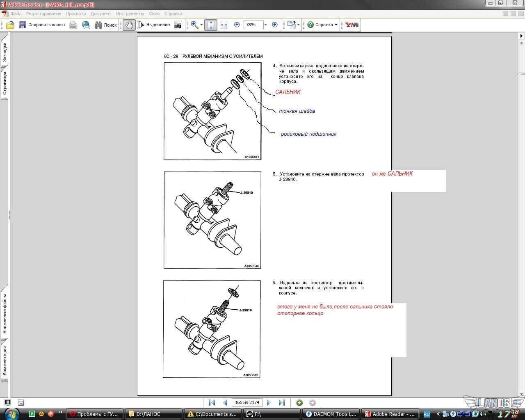This screenshot has width=525, height=420.
Task: Click the Open file folder icon
Action: (10, 25)
